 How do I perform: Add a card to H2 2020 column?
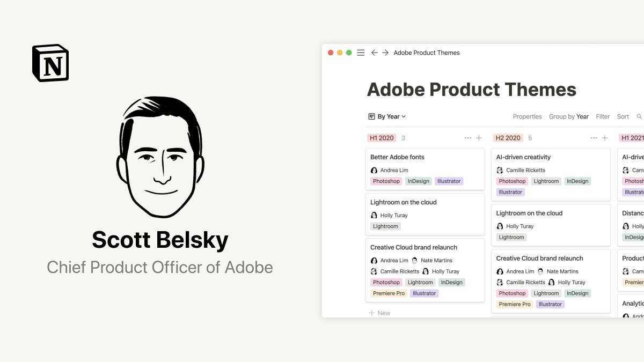pyautogui.click(x=605, y=138)
